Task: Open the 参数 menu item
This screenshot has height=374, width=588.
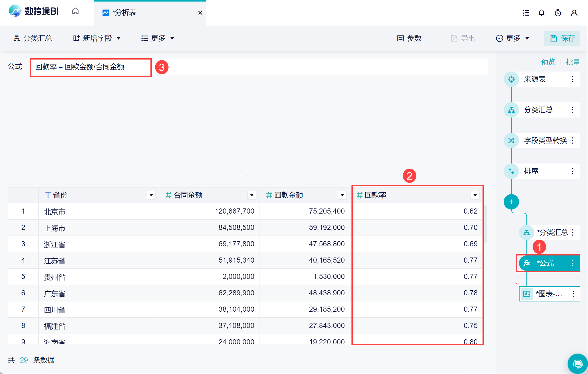Action: [x=409, y=38]
